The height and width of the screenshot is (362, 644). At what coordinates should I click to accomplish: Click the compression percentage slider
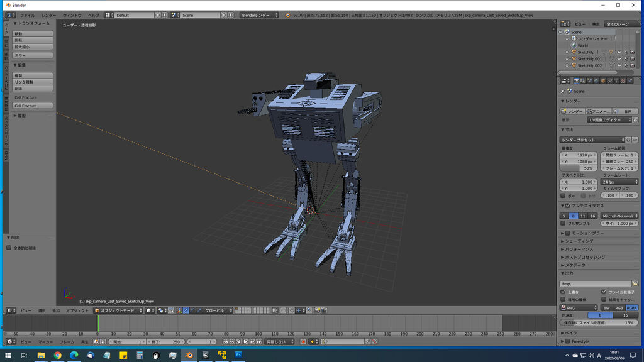tap(599, 322)
